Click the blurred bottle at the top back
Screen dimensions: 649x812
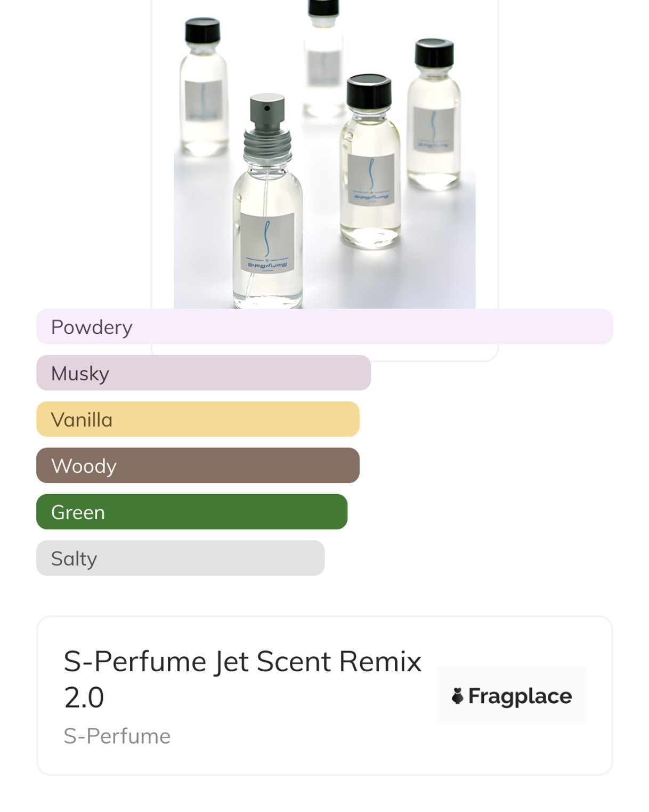pos(323,59)
